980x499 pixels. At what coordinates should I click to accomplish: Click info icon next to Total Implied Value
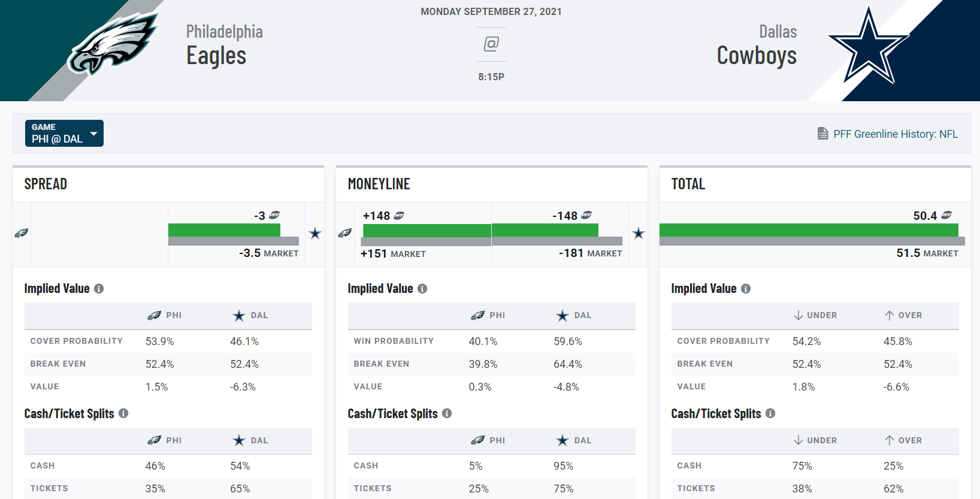click(x=746, y=289)
